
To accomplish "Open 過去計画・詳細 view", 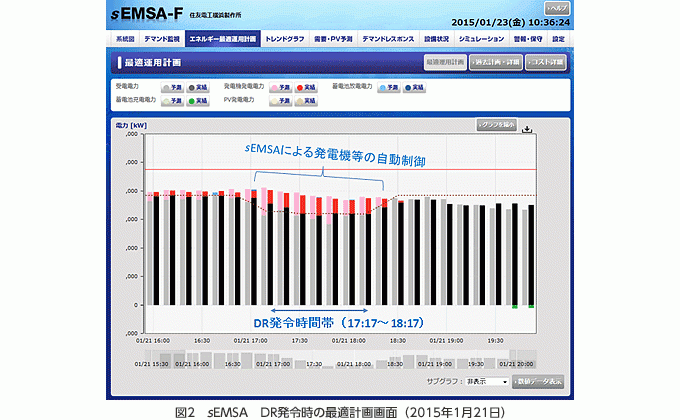I will tap(496, 62).
